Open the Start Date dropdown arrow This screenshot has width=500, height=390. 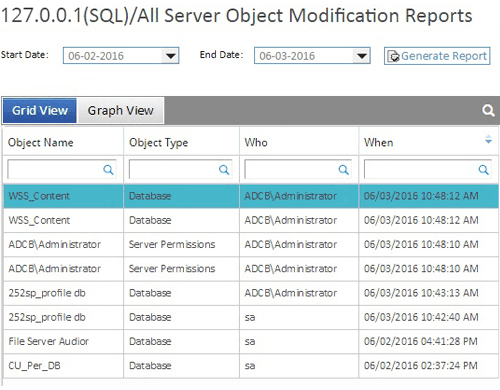[x=171, y=56]
